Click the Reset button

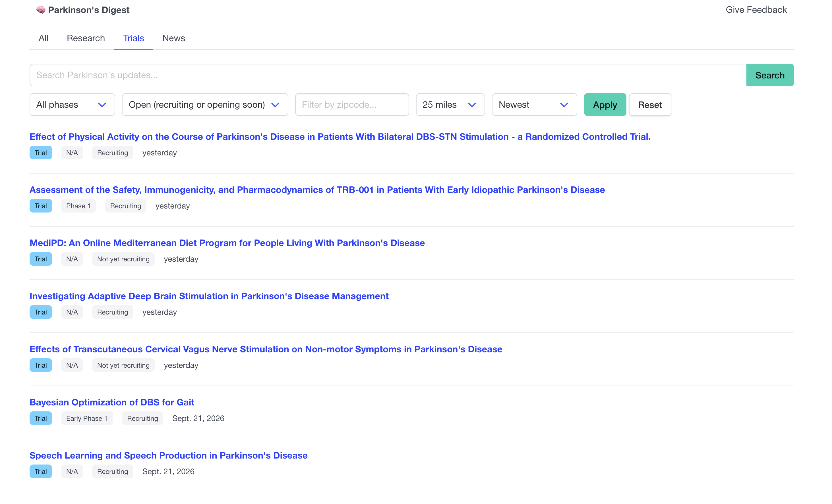pyautogui.click(x=650, y=105)
